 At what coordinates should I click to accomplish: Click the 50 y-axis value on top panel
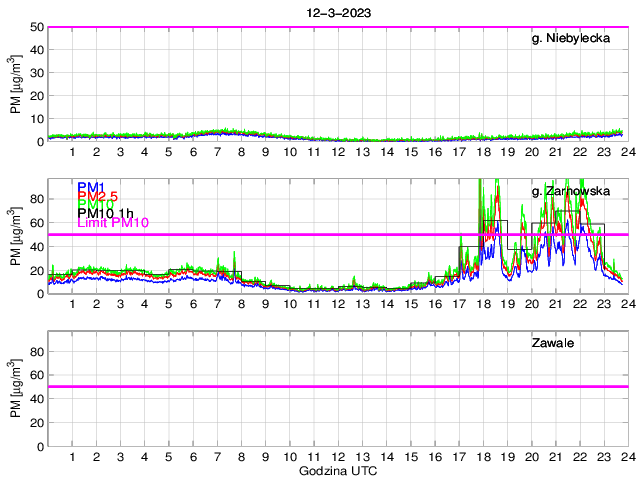click(35, 27)
